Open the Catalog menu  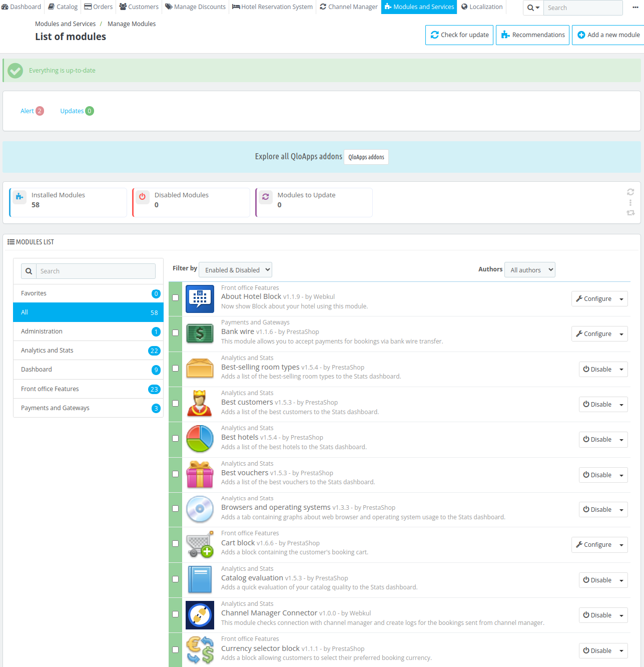[x=63, y=7]
